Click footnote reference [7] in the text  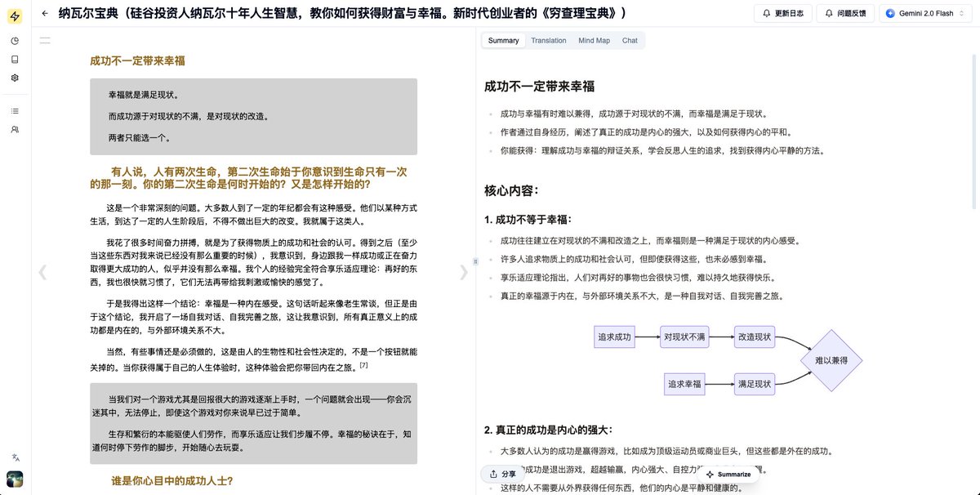[x=363, y=365]
